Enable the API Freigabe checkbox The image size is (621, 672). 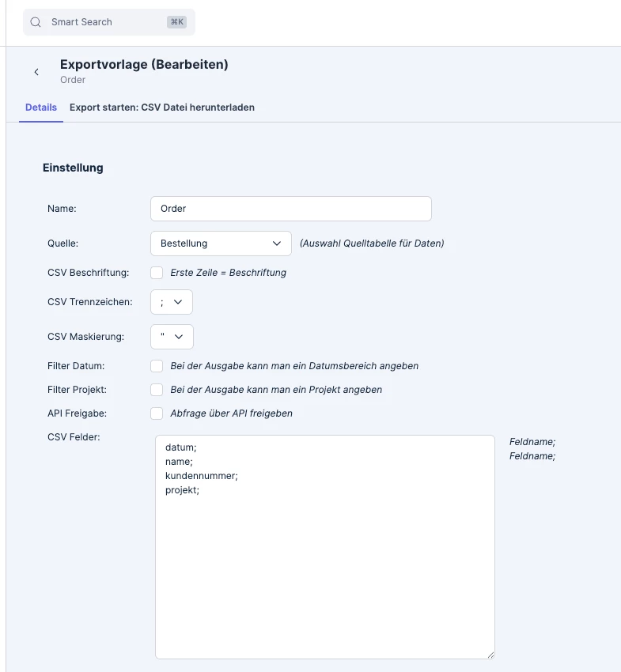coord(157,413)
